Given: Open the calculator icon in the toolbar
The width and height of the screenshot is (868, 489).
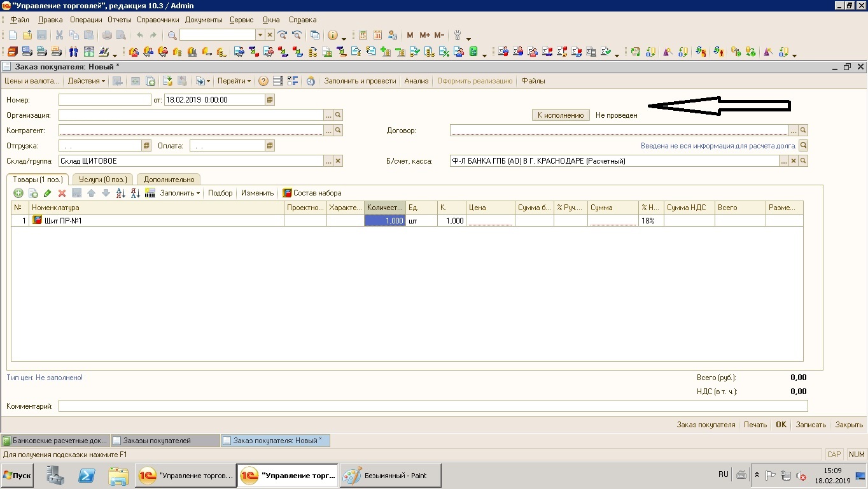Looking at the screenshot, I should pyautogui.click(x=363, y=35).
